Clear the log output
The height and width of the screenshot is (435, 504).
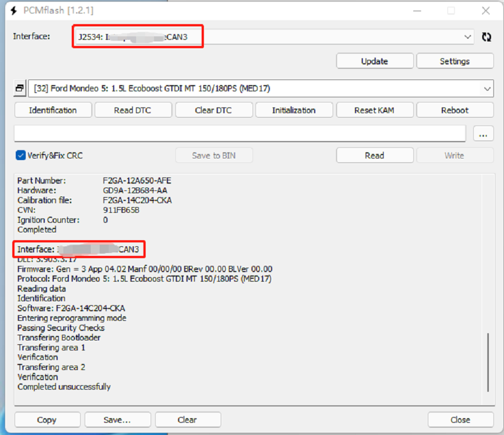pyautogui.click(x=188, y=419)
